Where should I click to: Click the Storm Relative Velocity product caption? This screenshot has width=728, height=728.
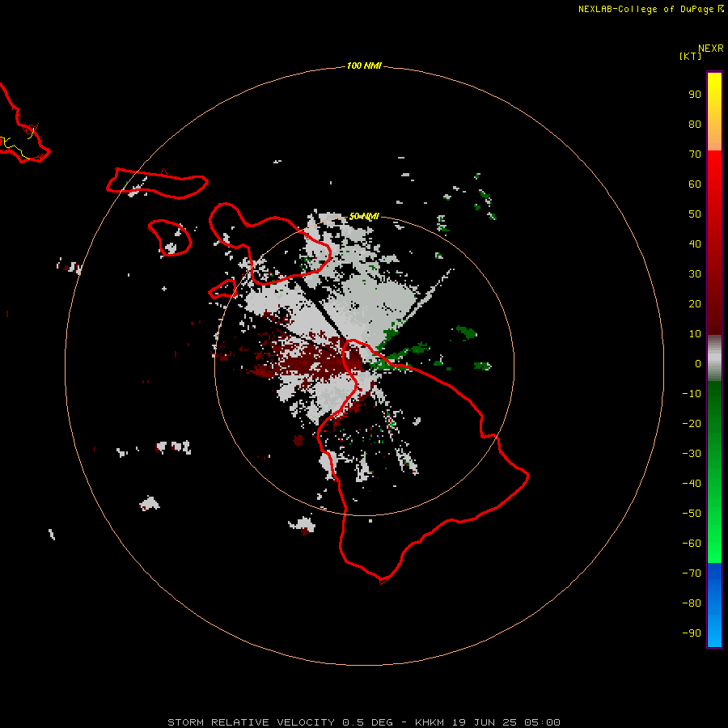tap(363, 722)
